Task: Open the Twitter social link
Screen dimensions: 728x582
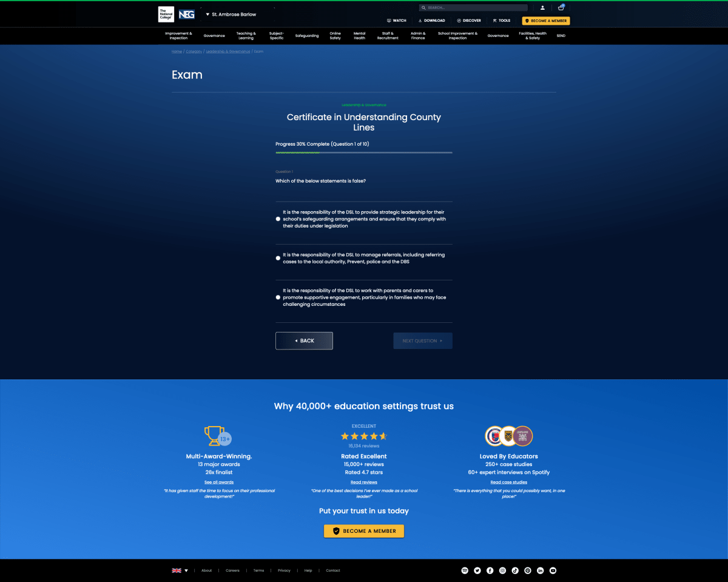Action: 477,570
